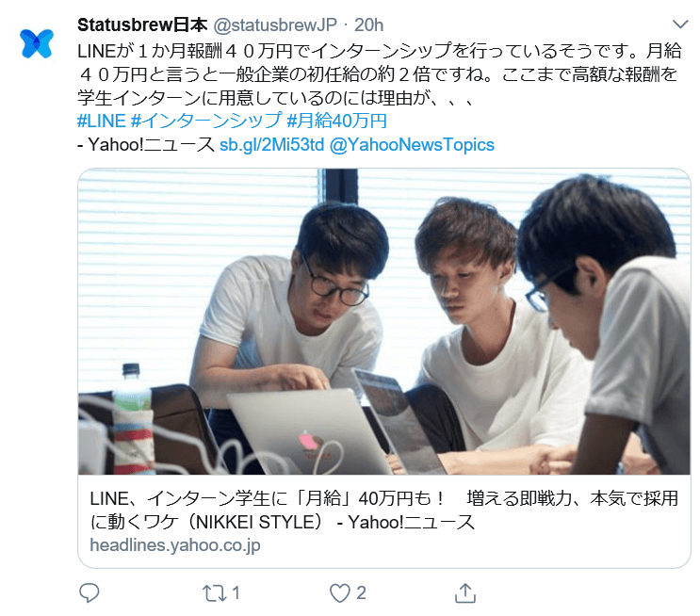Screen dimensions: 700x616
Task: Open the reply speech bubble icon
Action: click(x=90, y=592)
